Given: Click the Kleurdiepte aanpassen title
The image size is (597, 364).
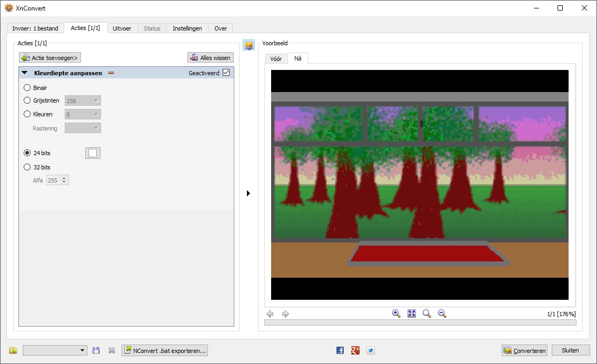Looking at the screenshot, I should tap(68, 73).
